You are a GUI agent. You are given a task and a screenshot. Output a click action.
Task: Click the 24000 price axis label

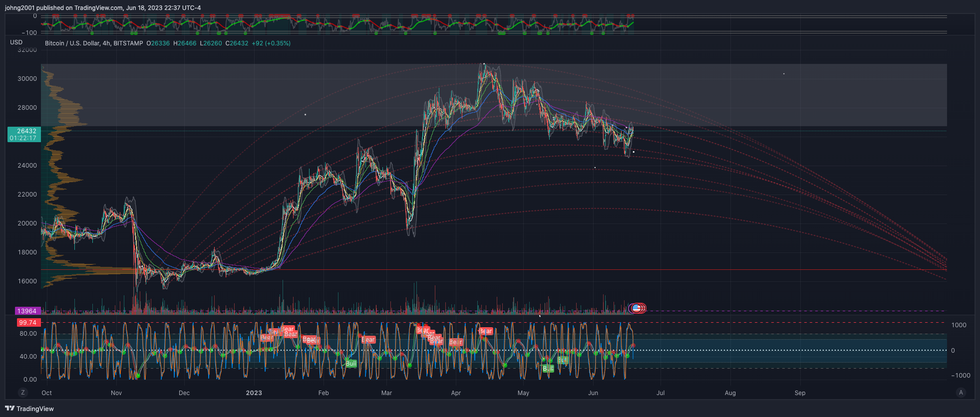27,166
